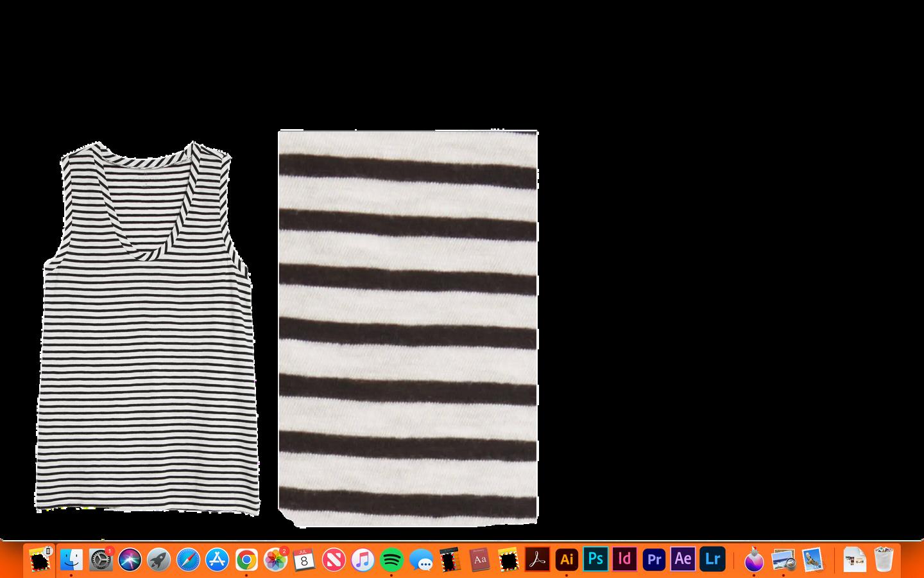Open Launchpad rocket icon
The image size is (924, 578).
click(158, 559)
